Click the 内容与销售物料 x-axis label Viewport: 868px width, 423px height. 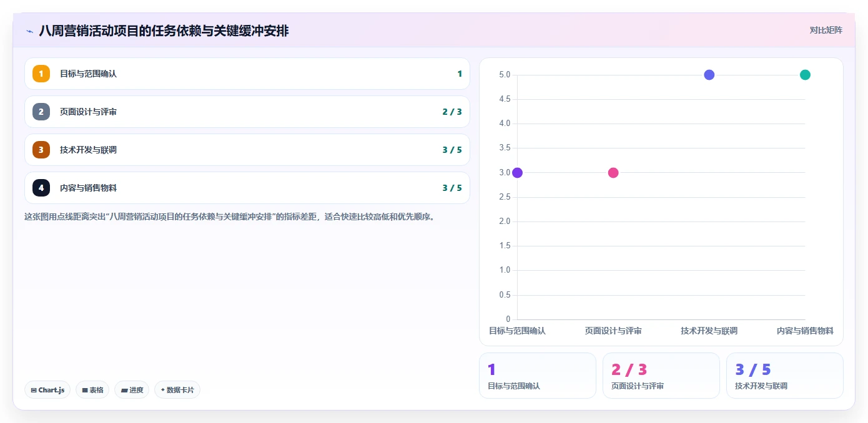(805, 331)
